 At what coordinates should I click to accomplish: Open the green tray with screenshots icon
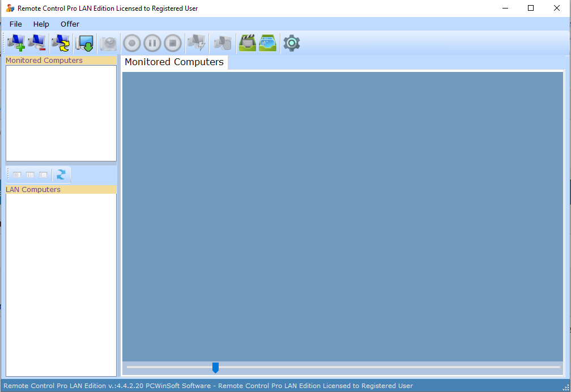click(267, 43)
